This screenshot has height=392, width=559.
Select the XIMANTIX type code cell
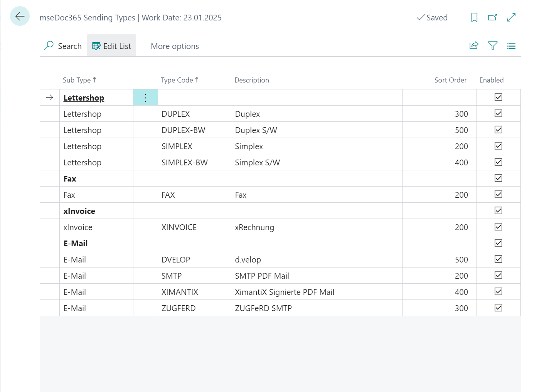tap(180, 292)
